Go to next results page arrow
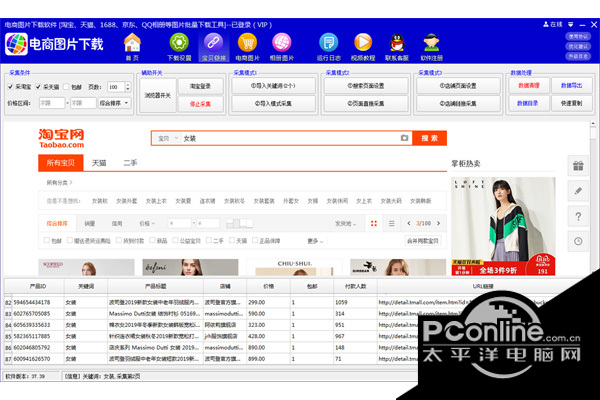Image resolution: width=600 pixels, height=400 pixels. tap(439, 223)
